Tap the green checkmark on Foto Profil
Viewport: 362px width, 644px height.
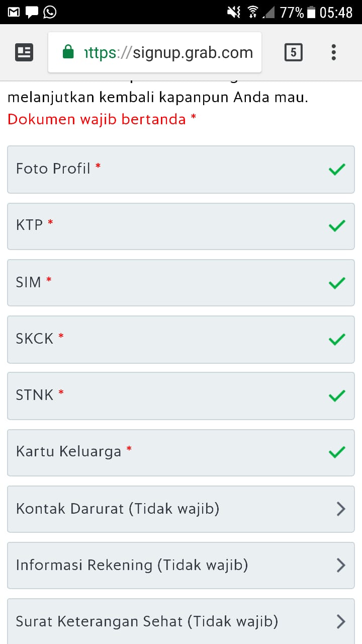coord(336,169)
